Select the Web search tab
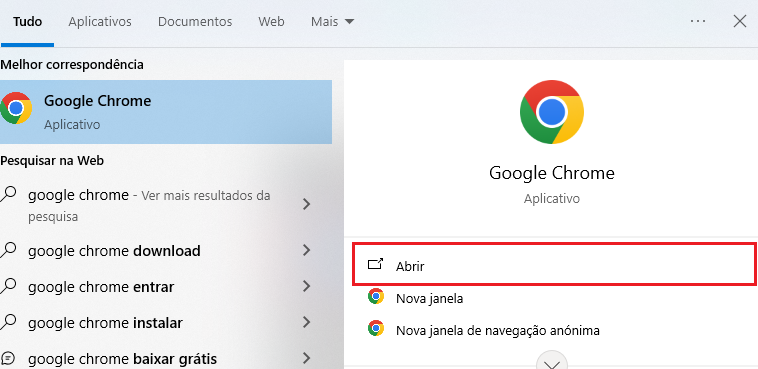 click(271, 22)
